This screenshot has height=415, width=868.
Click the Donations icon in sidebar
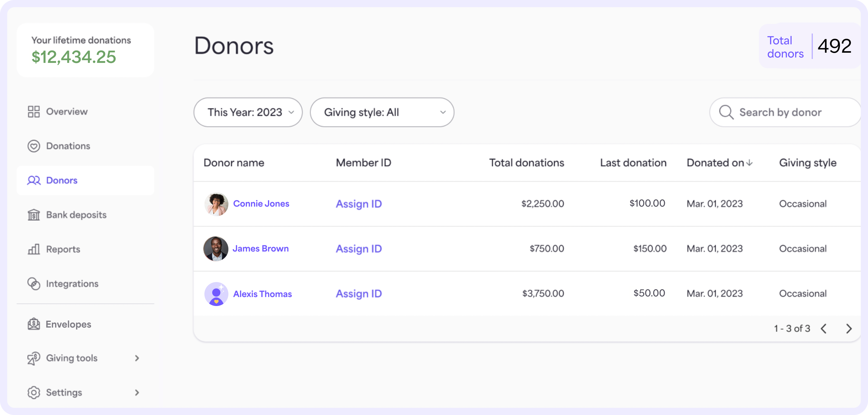[x=33, y=146]
